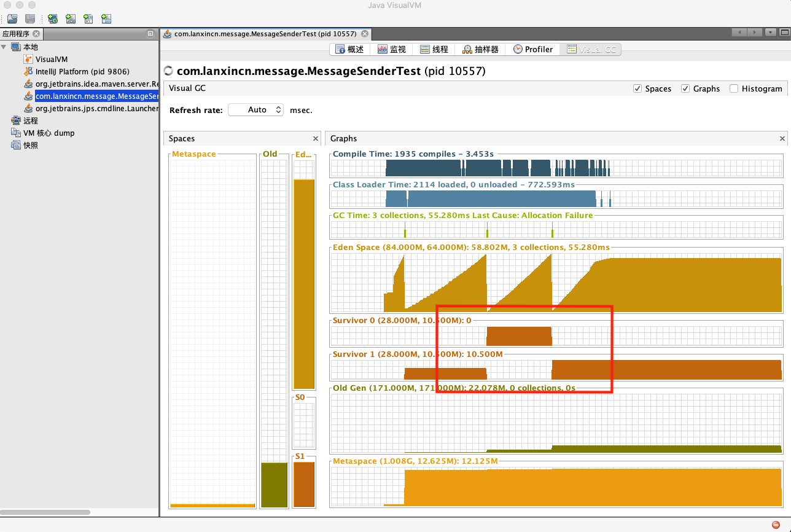Switch to the 概述 overview tab
The width and height of the screenshot is (791, 532).
point(349,49)
